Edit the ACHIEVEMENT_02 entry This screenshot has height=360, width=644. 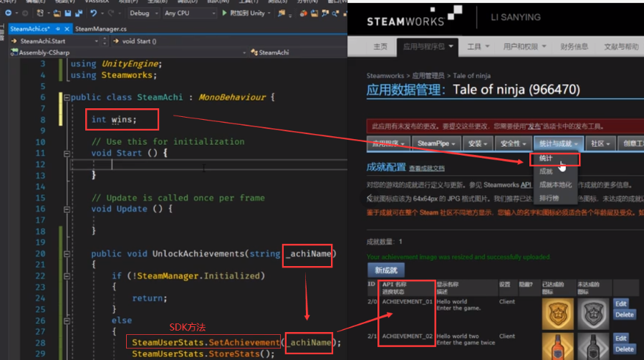[x=620, y=338]
